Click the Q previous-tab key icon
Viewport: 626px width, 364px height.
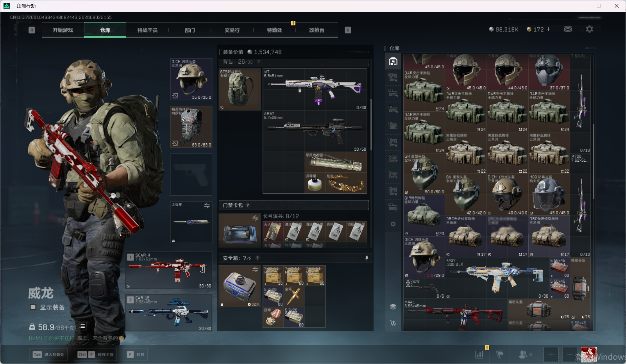pos(32,30)
